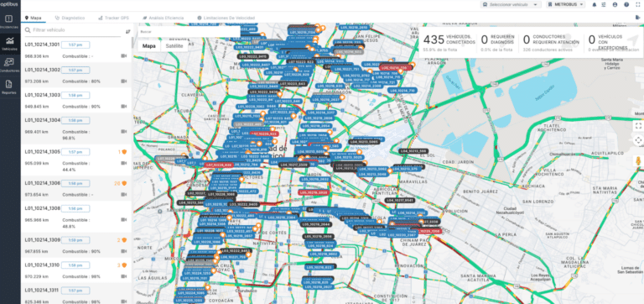
Task: Open the Requieren Diagnosis stat card
Action: point(498,42)
